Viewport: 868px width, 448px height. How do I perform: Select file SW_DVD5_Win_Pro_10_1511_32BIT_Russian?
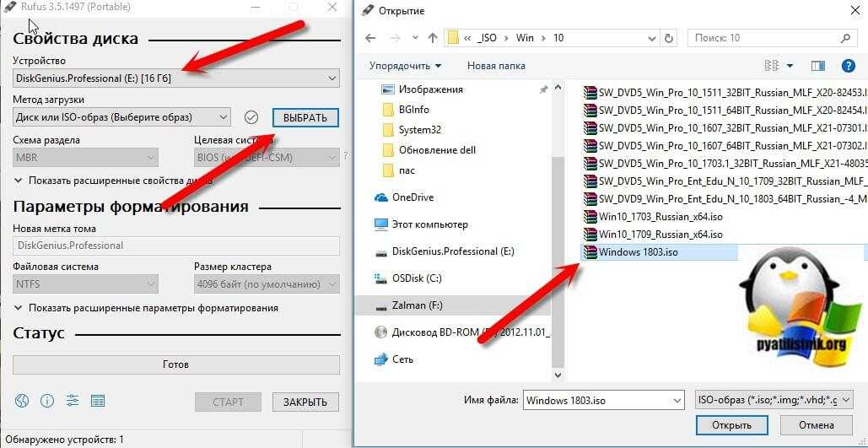click(x=724, y=93)
